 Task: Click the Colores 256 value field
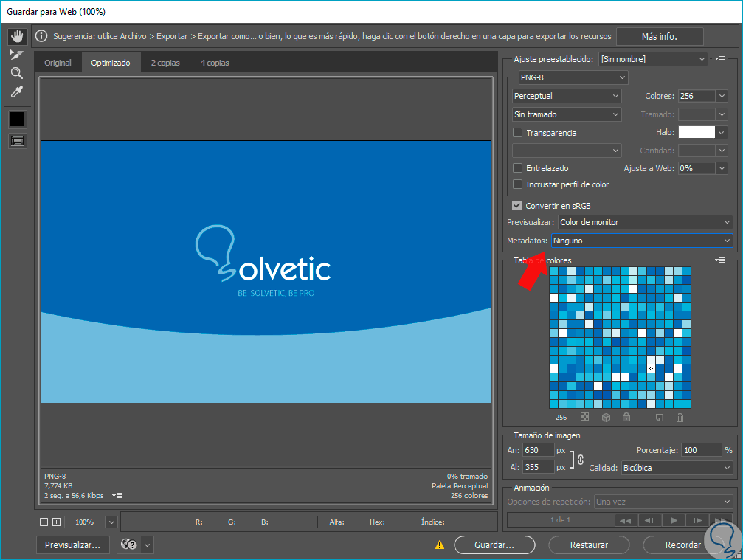696,96
